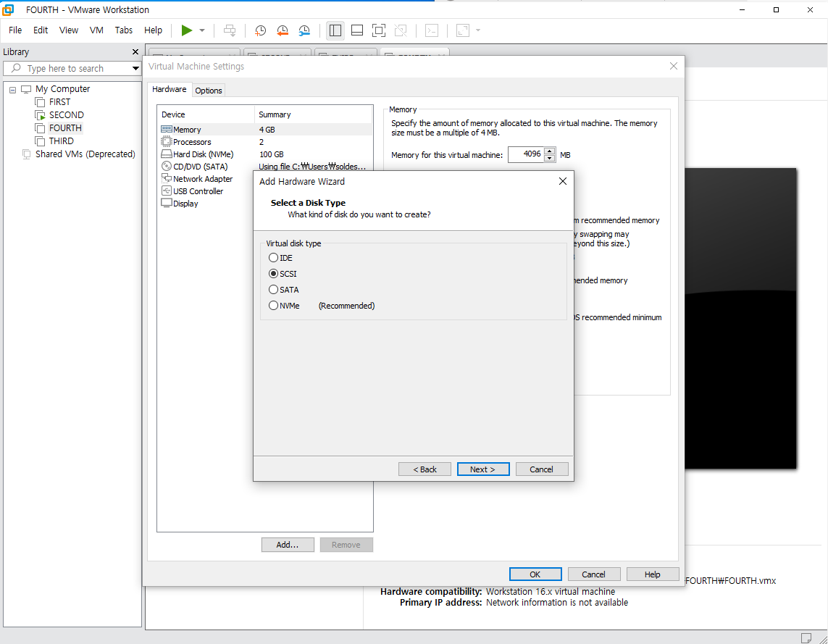Select the SCSI disk type radio button

click(273, 274)
